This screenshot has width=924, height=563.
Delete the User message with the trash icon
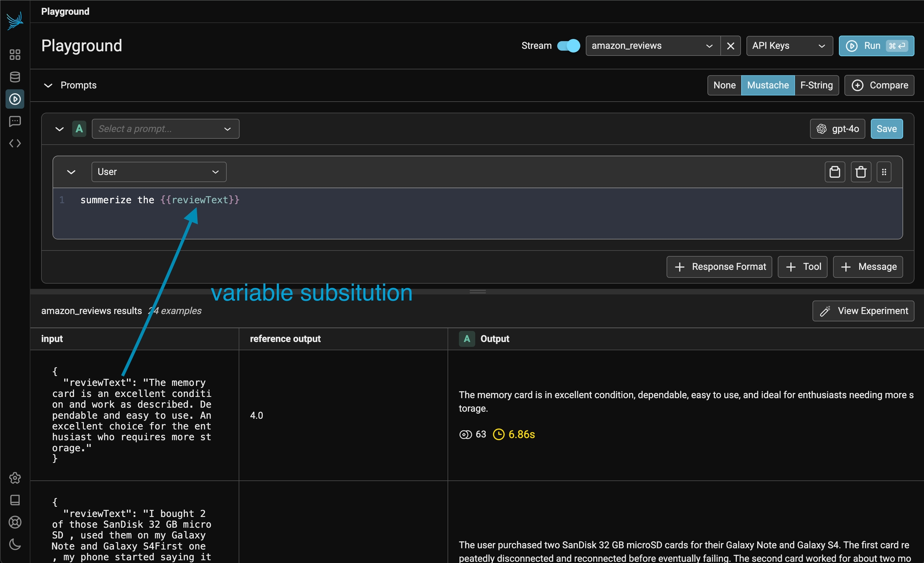861,172
